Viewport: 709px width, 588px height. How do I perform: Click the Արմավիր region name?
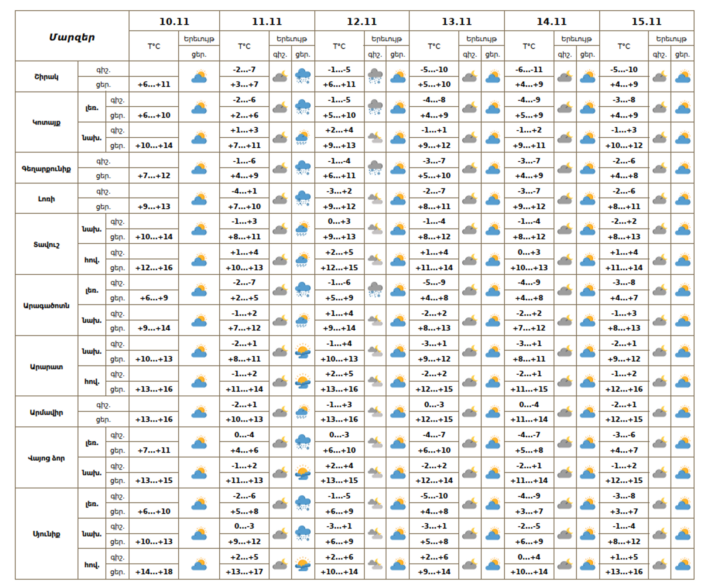click(x=47, y=412)
